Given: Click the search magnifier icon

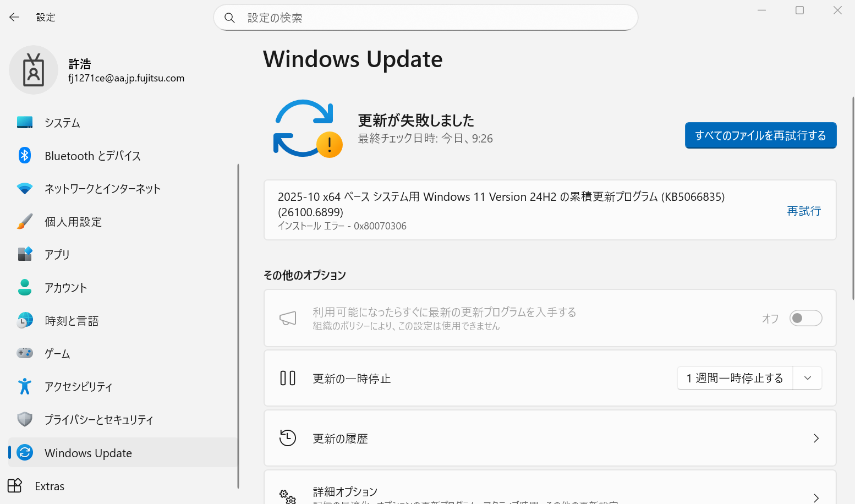Looking at the screenshot, I should pos(230,18).
